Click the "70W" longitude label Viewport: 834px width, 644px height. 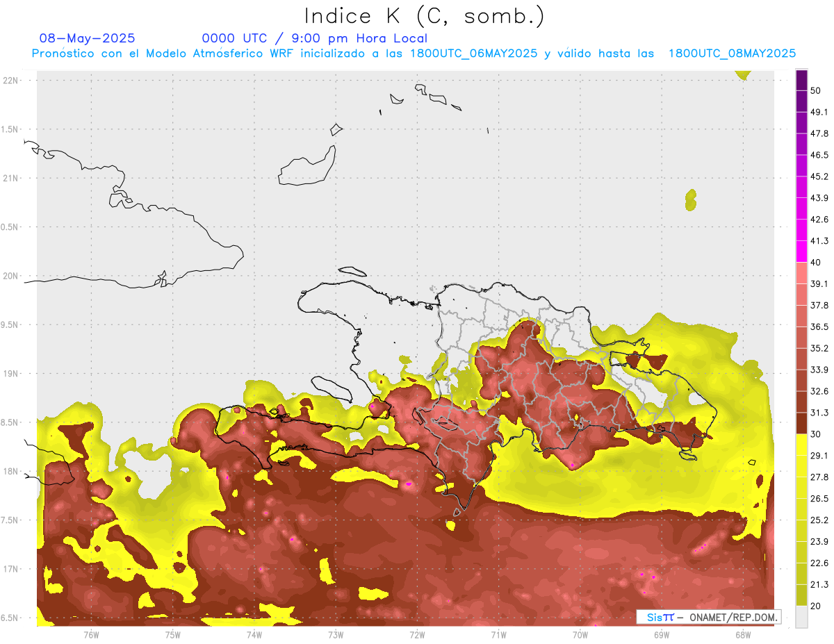(580, 634)
